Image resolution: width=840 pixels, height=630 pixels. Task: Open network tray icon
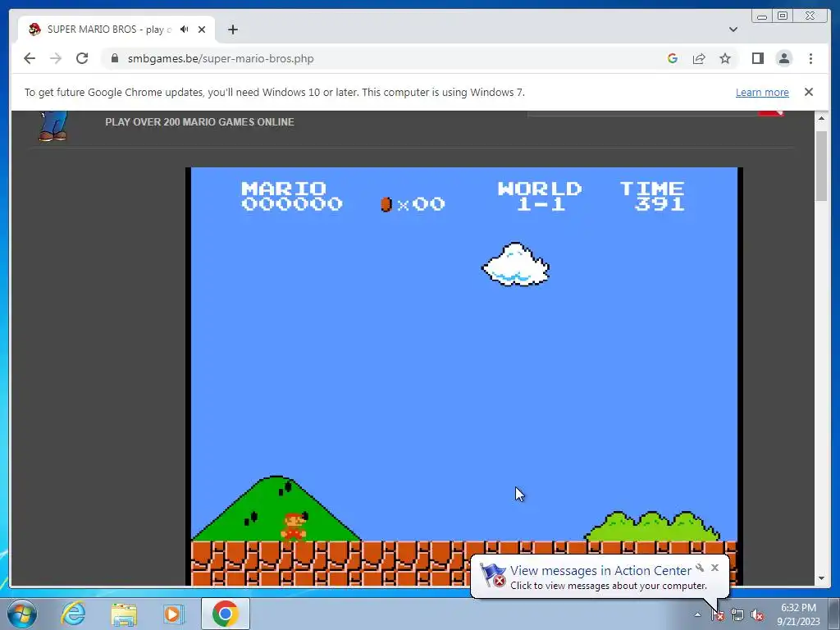pos(737,615)
